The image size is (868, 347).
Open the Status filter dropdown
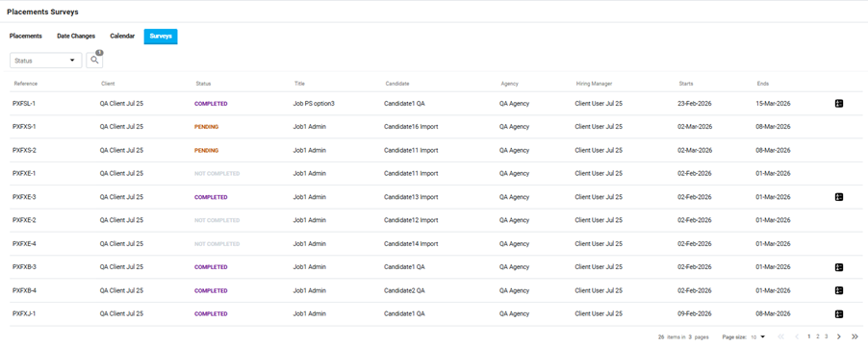point(46,61)
